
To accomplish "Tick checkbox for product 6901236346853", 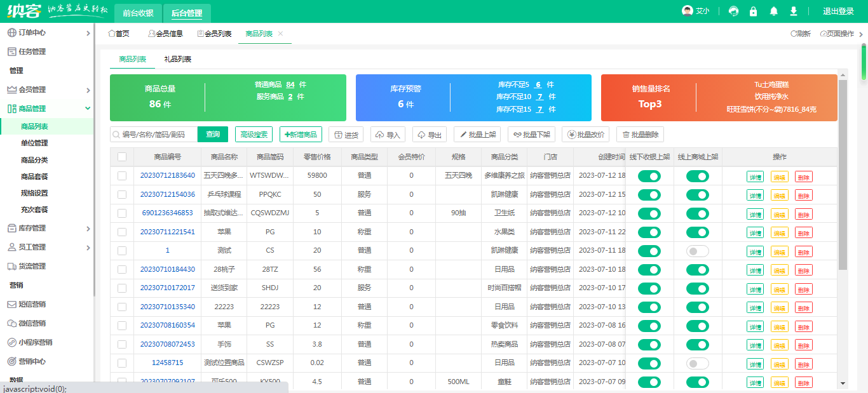I will click(x=122, y=213).
